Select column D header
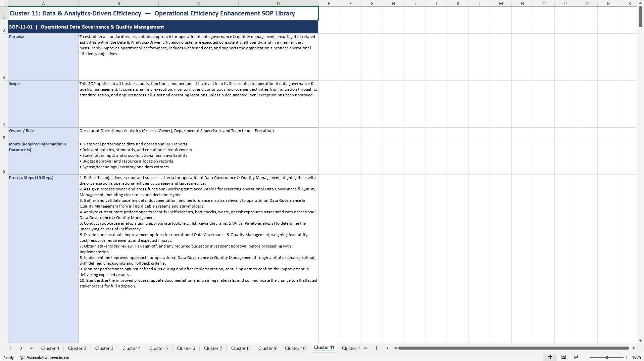 (278, 3)
